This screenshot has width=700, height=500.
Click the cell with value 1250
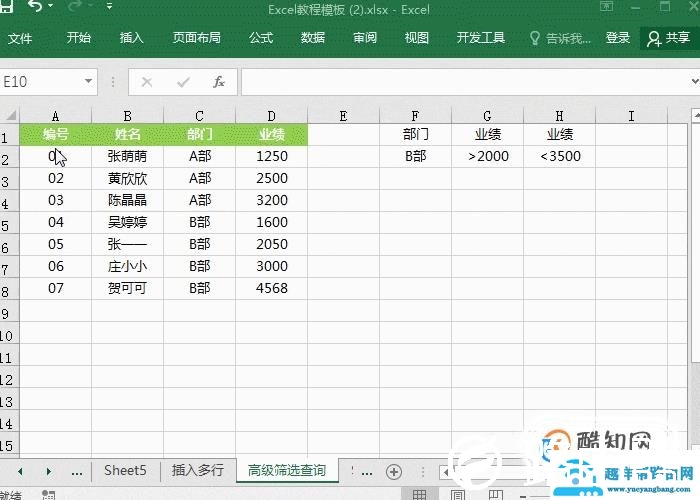[x=271, y=156]
